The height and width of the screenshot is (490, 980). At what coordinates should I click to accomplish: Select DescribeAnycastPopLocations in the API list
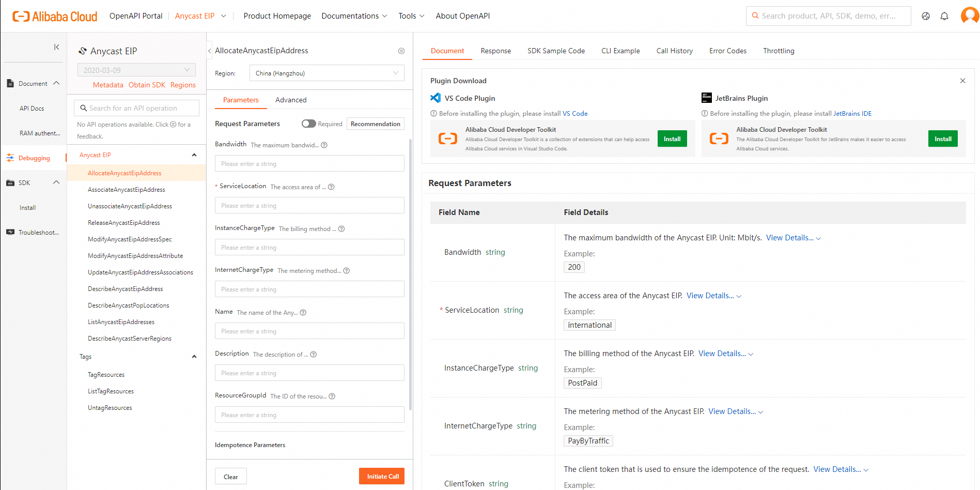pyautogui.click(x=129, y=305)
